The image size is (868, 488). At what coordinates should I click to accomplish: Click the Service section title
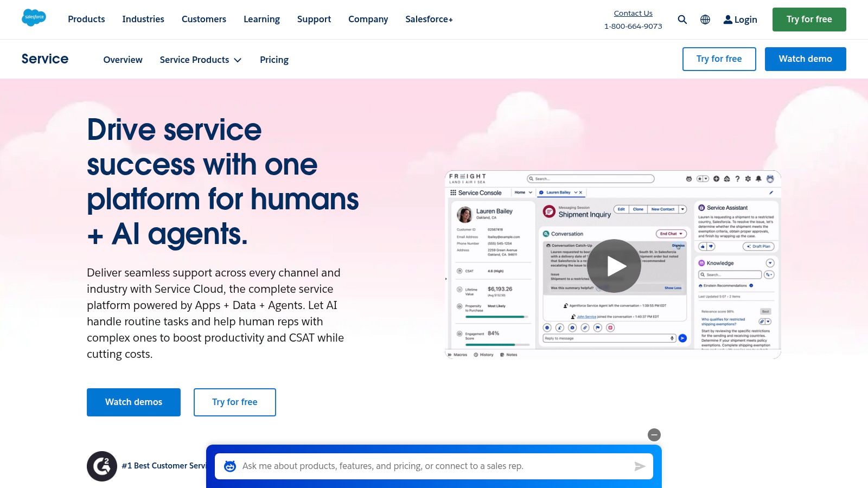(x=45, y=59)
